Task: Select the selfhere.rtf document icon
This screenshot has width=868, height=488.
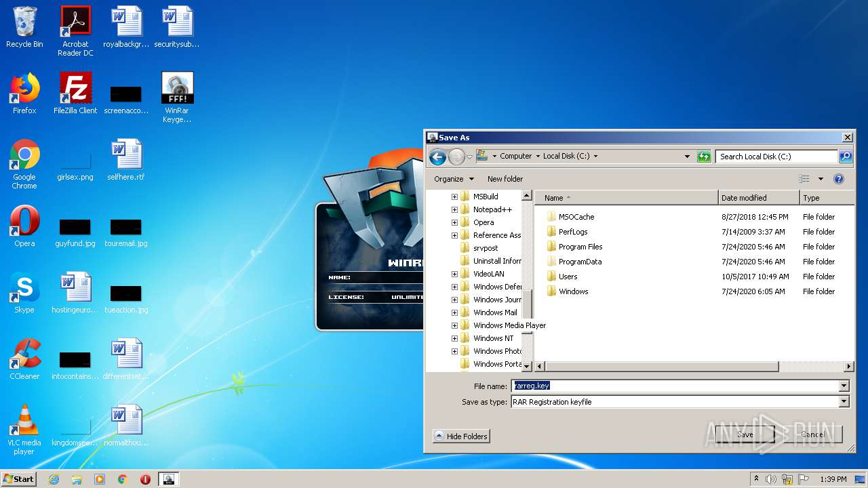Action: pyautogui.click(x=126, y=160)
